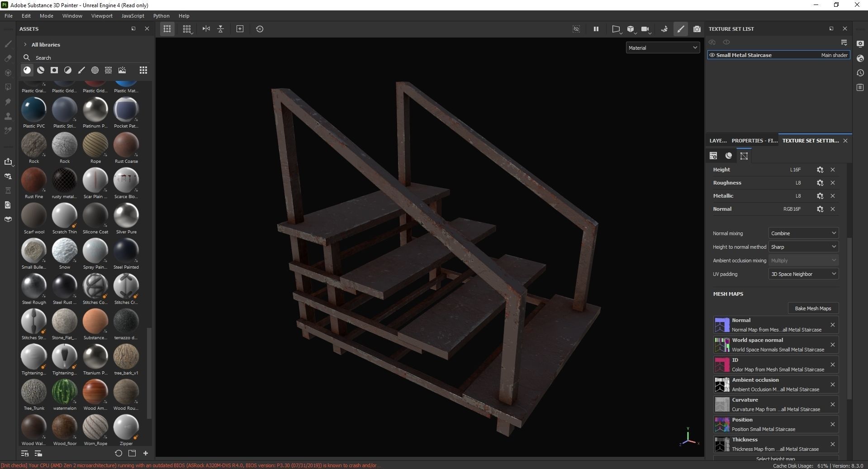Open the 3D cube view mode icon
868x469 pixels.
[x=631, y=29]
